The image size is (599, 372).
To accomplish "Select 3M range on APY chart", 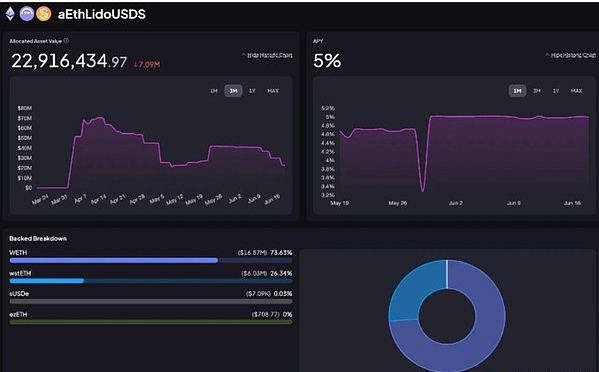I will pos(537,91).
